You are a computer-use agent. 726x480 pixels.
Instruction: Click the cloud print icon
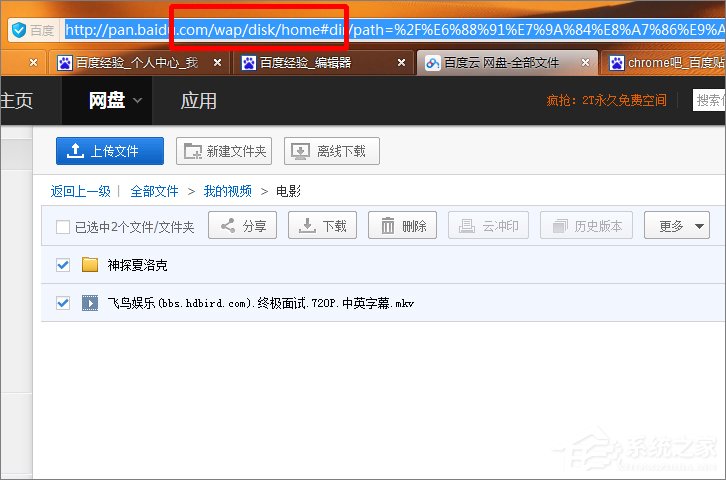point(467,226)
